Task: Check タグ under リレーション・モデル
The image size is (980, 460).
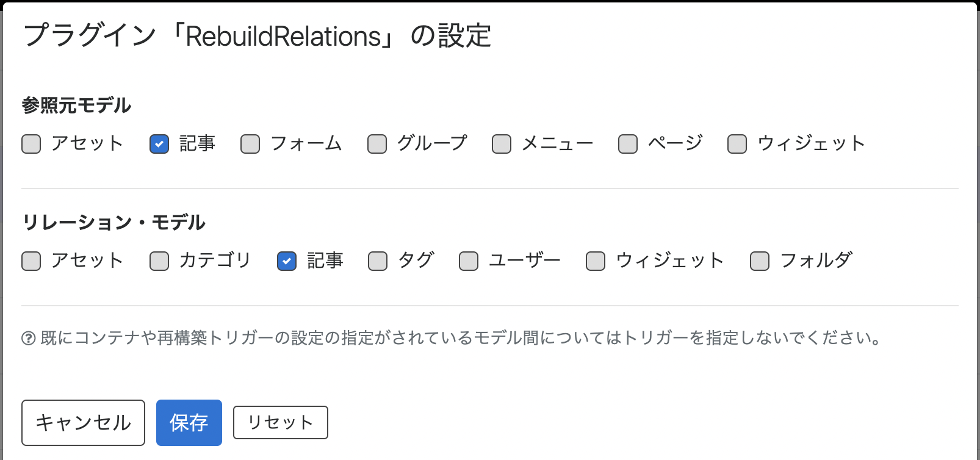Action: click(377, 261)
